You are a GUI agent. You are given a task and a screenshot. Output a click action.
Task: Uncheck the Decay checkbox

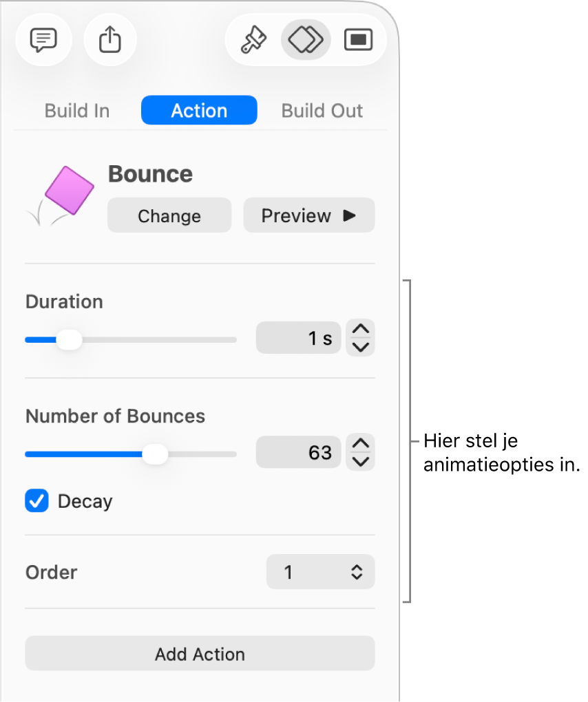[37, 501]
